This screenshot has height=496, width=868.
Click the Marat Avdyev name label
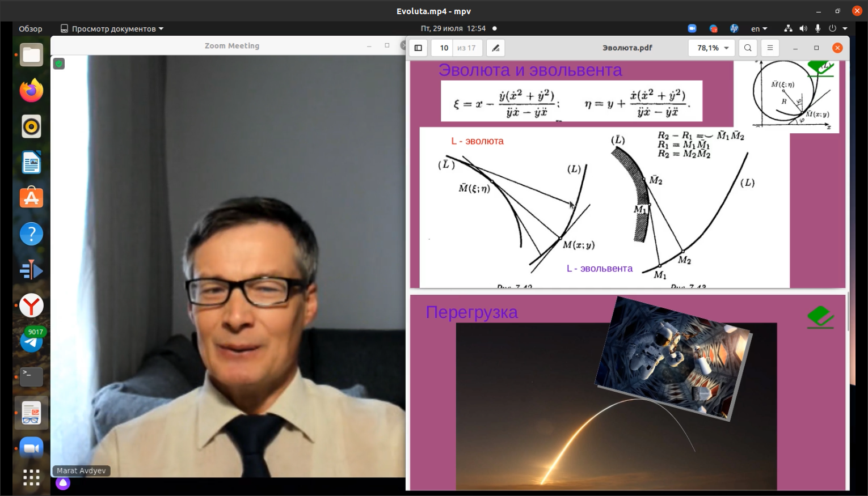[x=81, y=470]
